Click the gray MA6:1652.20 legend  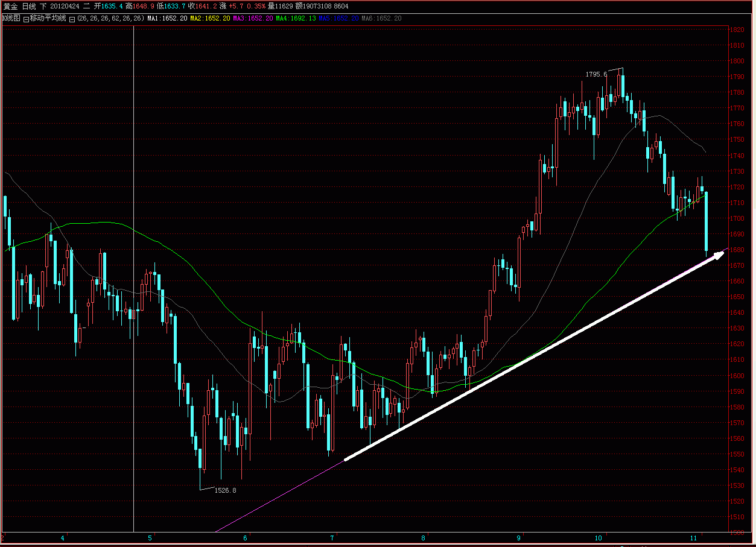(381, 18)
